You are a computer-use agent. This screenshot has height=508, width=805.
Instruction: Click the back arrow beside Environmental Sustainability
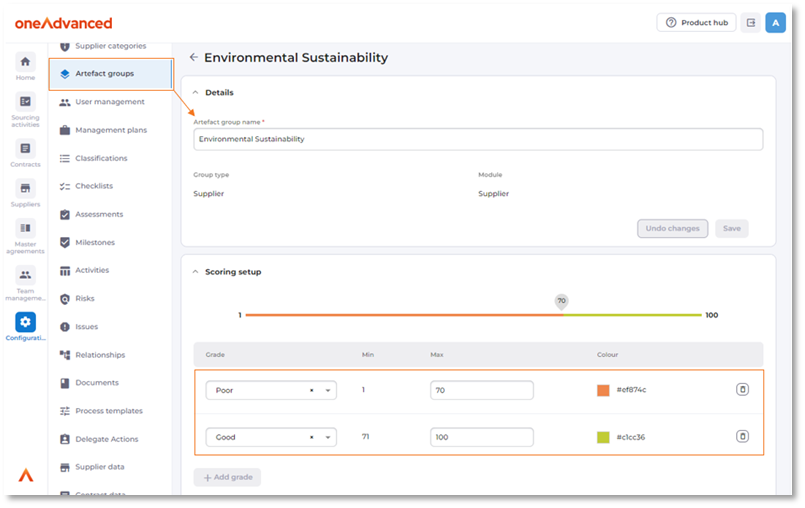[194, 58]
